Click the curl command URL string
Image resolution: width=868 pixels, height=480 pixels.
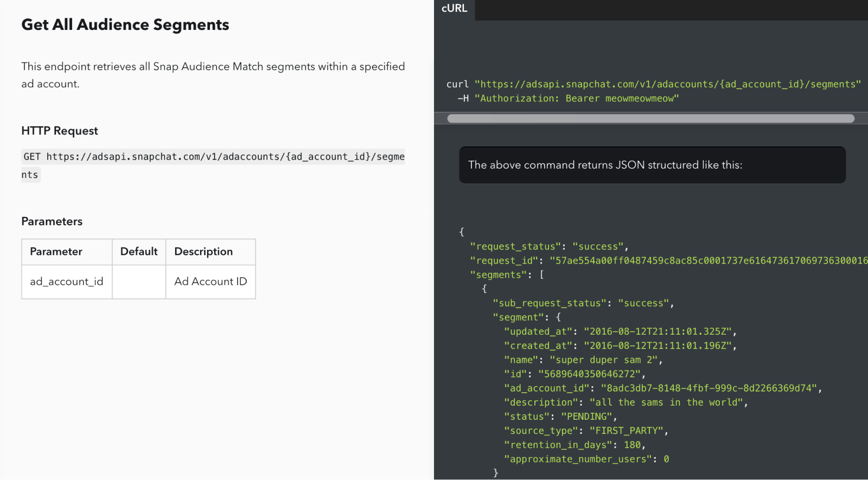667,85
